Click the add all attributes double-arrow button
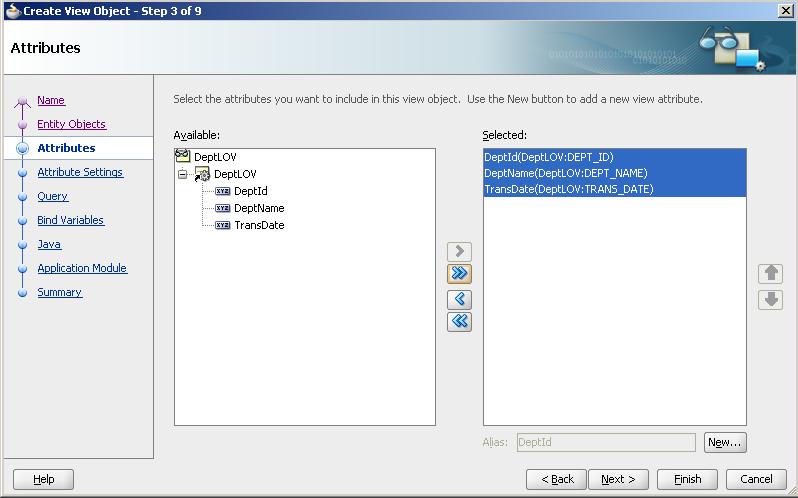Screen dimensions: 798x498 pyautogui.click(x=459, y=274)
